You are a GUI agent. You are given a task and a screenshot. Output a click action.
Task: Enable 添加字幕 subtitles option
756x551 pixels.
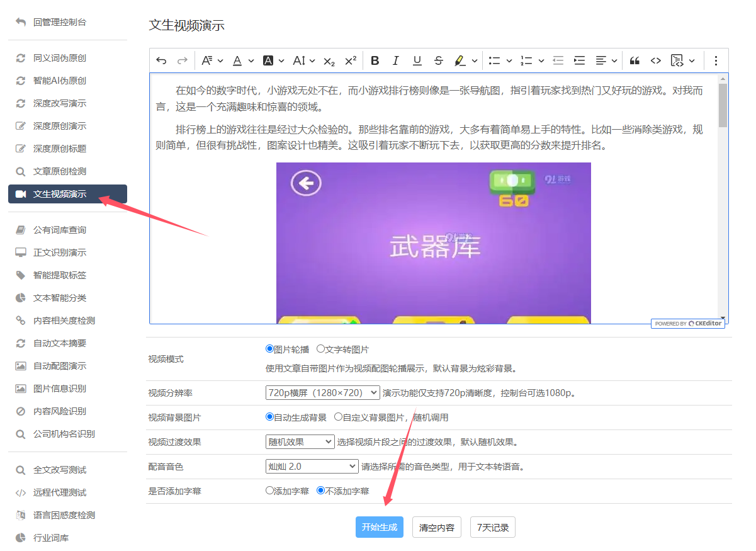pos(270,491)
